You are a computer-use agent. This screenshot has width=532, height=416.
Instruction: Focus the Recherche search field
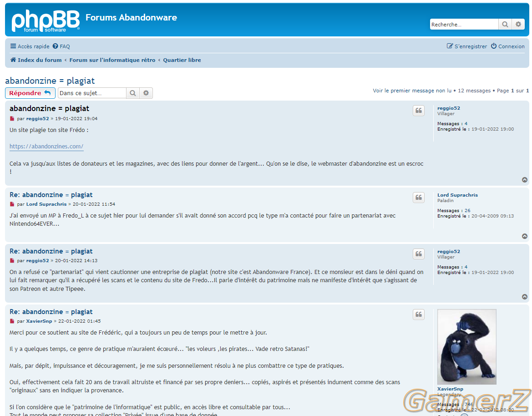[x=464, y=25]
